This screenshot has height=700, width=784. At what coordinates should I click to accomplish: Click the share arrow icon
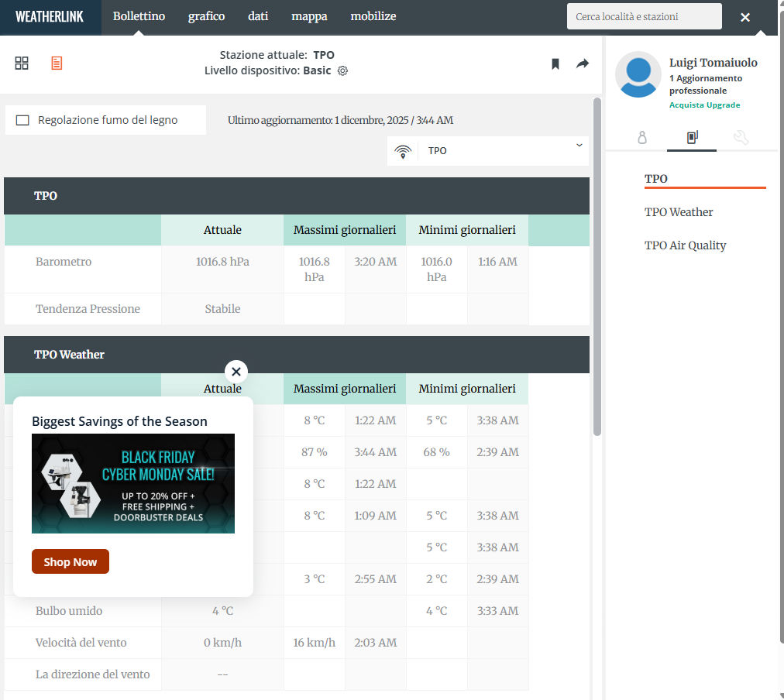click(x=583, y=64)
